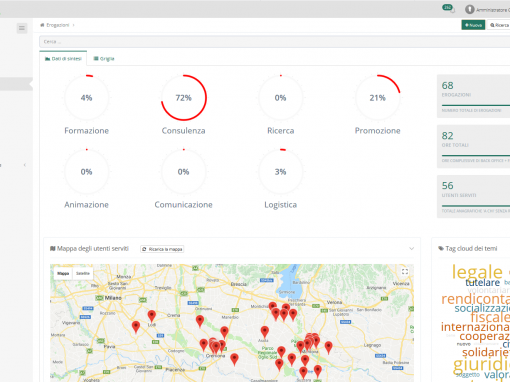
Task: Select the Satellite map view
Action: pos(83,273)
